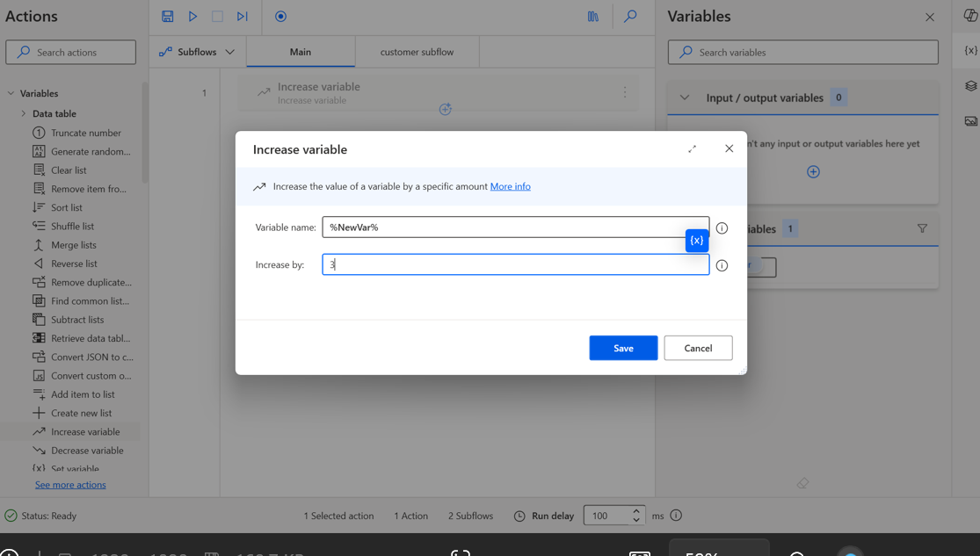This screenshot has height=556, width=980.
Task: Select the Increase variable step in Main flow
Action: tap(438, 93)
